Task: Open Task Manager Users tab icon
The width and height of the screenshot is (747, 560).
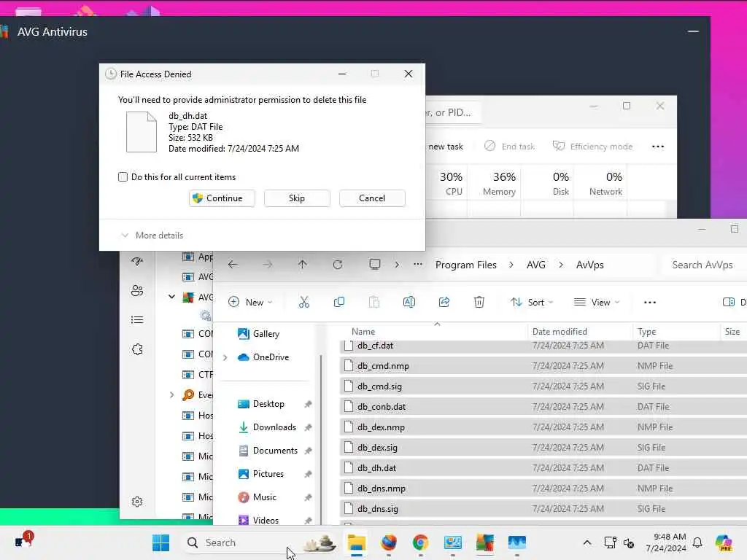Action: 137,290
